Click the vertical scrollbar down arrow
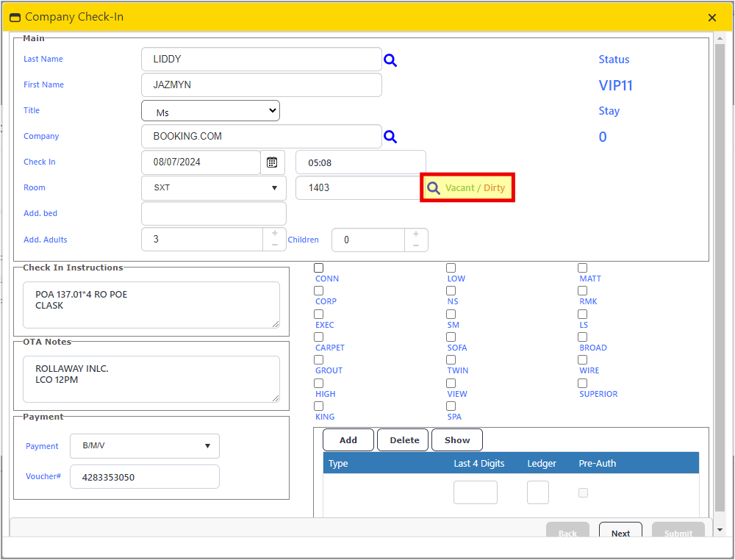The width and height of the screenshot is (735, 560). tap(720, 530)
